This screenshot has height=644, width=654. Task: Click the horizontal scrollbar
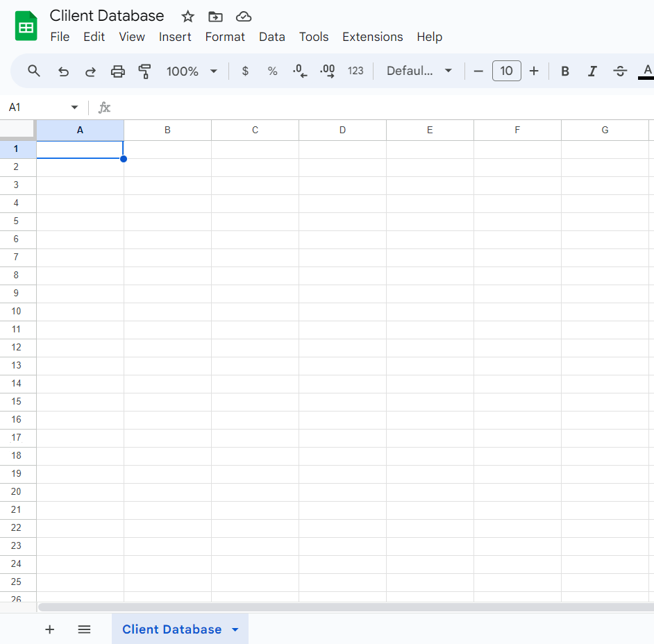coord(346,607)
